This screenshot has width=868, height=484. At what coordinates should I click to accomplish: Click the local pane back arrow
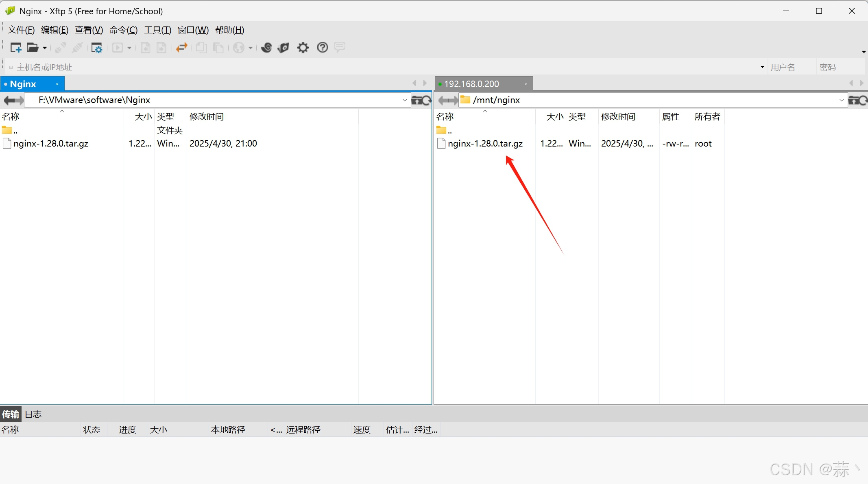pyautogui.click(x=9, y=100)
